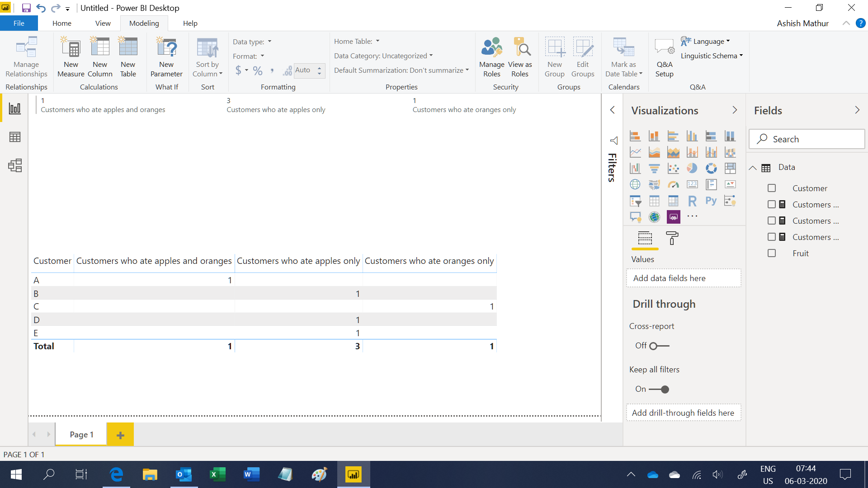This screenshot has width=868, height=488.
Task: Select the Pie chart visualization
Action: 692,169
